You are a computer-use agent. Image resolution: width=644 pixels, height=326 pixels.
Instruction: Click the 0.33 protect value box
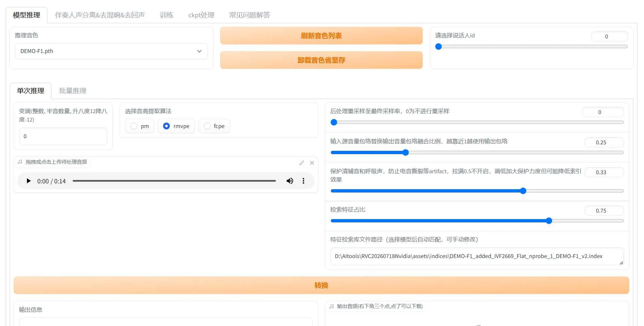click(x=604, y=172)
